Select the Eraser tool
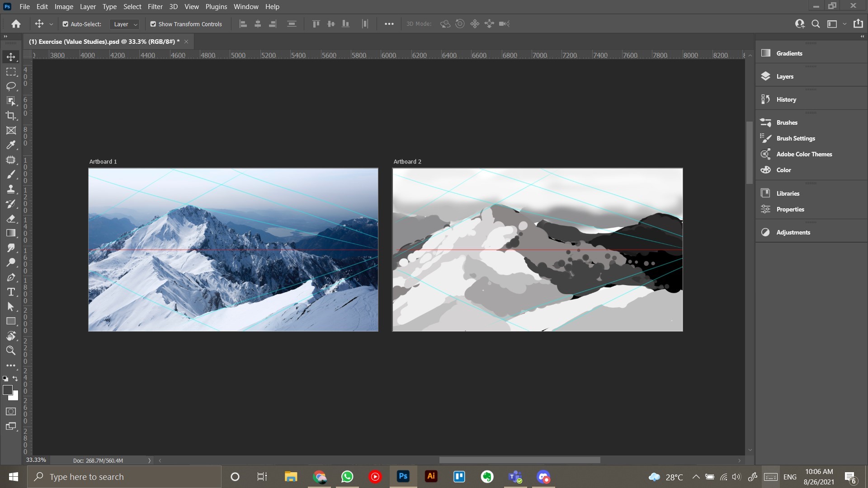The image size is (868, 488). tap(11, 219)
